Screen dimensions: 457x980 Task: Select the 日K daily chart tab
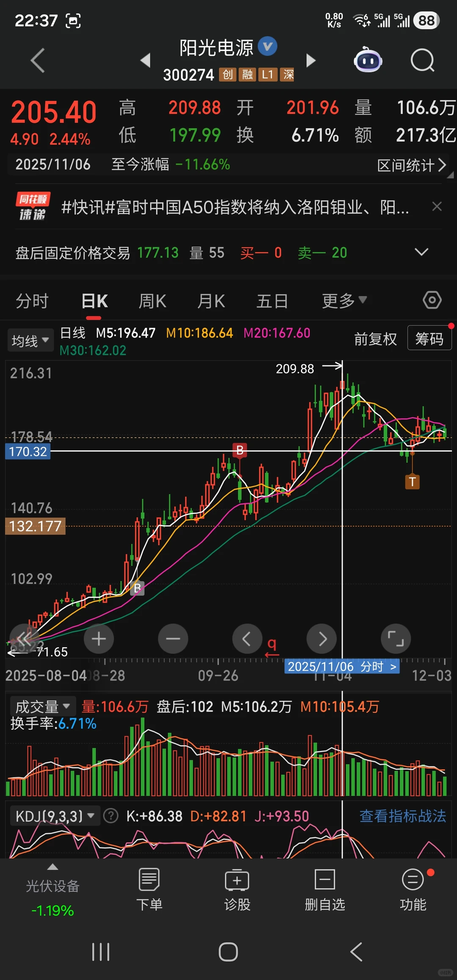click(x=94, y=301)
